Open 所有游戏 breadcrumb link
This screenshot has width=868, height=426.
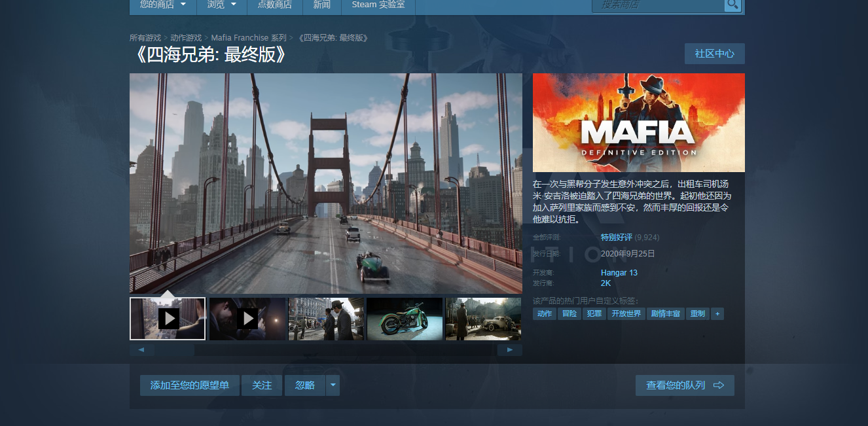[x=145, y=38]
